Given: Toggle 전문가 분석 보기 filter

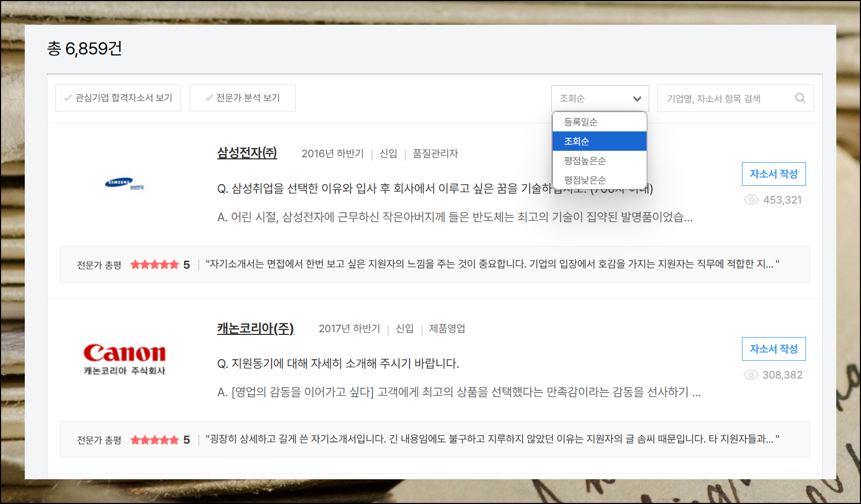Looking at the screenshot, I should click(242, 98).
